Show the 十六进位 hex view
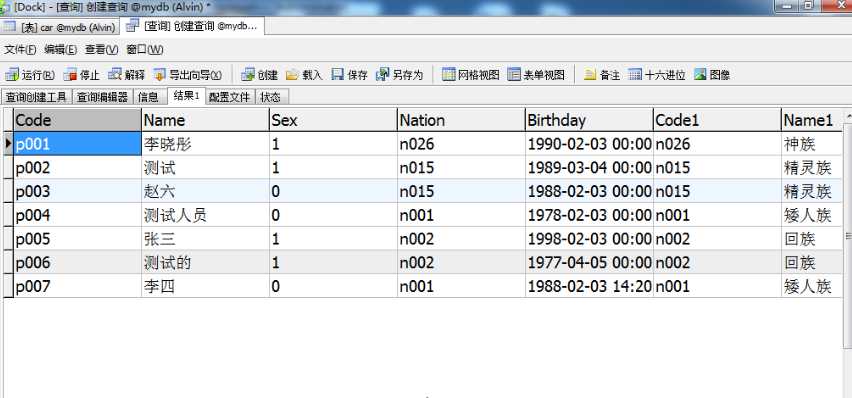The height and width of the screenshot is (398, 852). click(657, 75)
